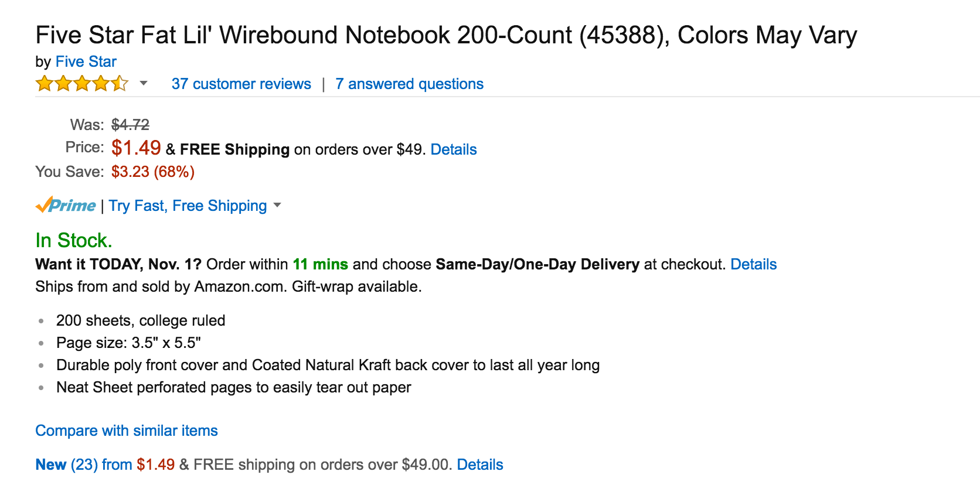Screen dimensions: 980x485
Task: Expand arrow next to Try Fast, Free Shipping
Action: tap(277, 205)
